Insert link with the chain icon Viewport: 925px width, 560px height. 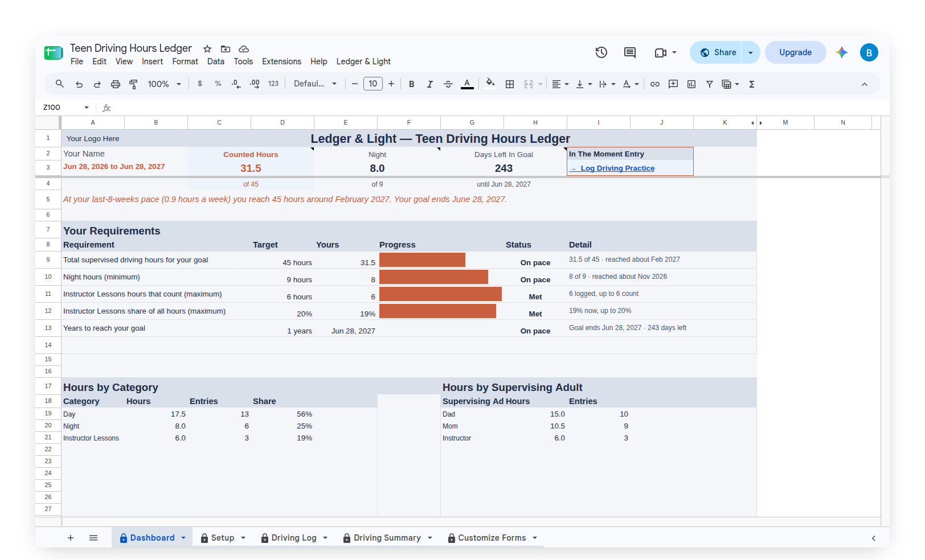tap(655, 84)
